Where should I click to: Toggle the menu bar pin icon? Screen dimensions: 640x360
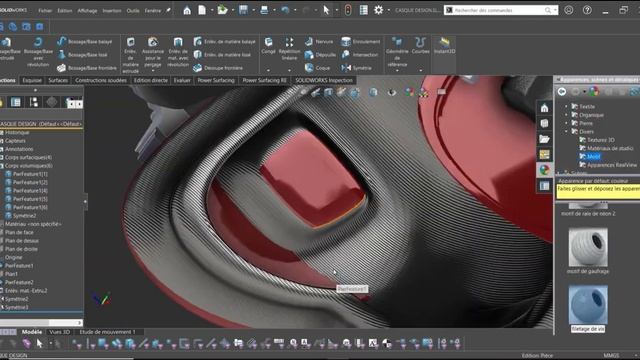pos(168,10)
